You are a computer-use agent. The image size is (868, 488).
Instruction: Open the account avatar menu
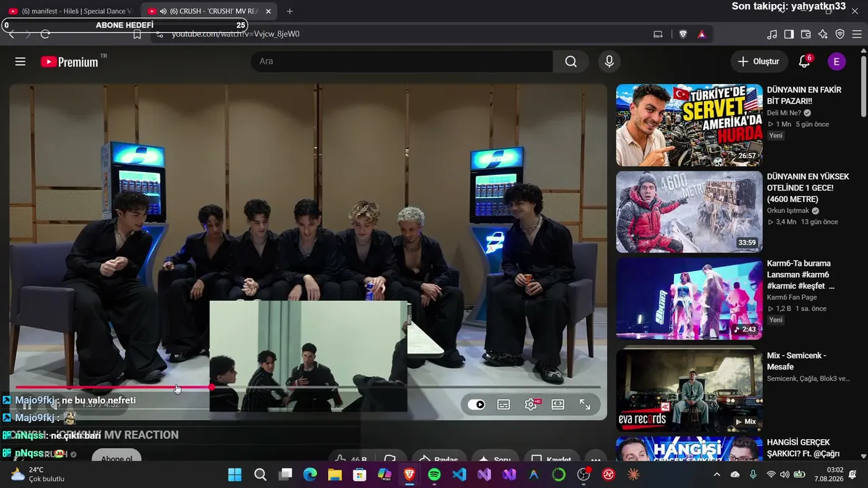coord(836,62)
